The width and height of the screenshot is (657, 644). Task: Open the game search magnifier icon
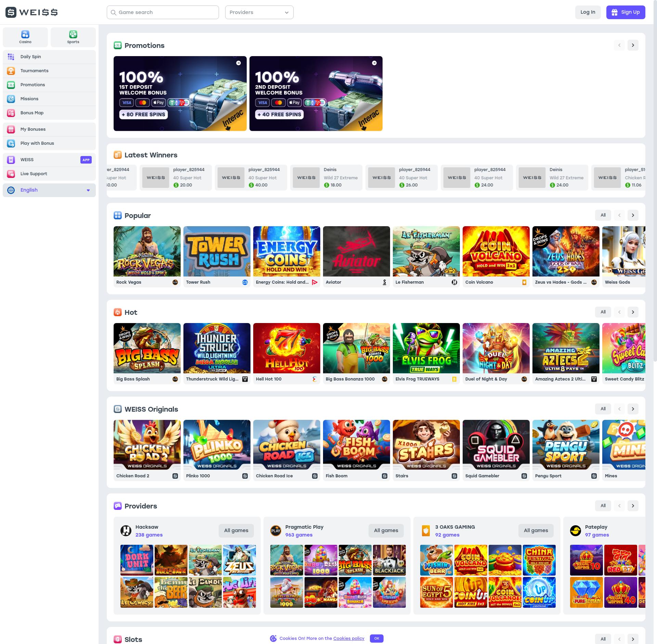[x=114, y=12]
